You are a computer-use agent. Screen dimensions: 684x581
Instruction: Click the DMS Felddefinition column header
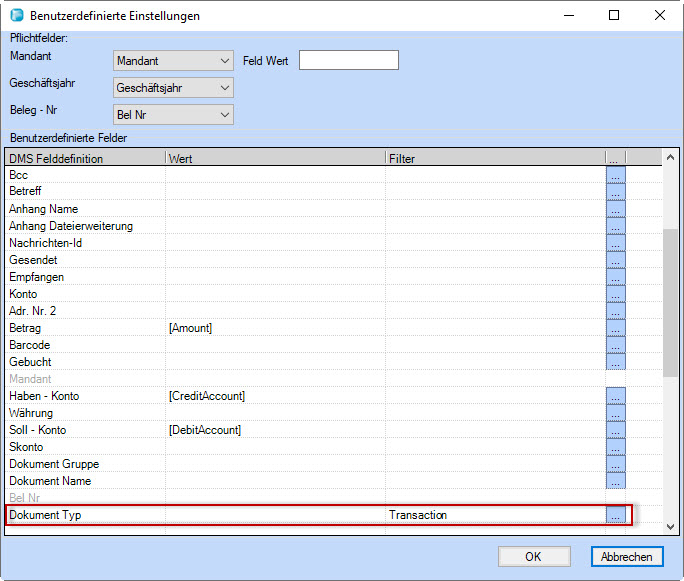coord(85,158)
